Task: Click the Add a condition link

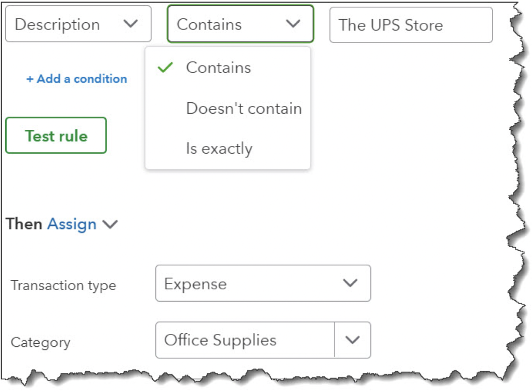Action: click(x=77, y=79)
